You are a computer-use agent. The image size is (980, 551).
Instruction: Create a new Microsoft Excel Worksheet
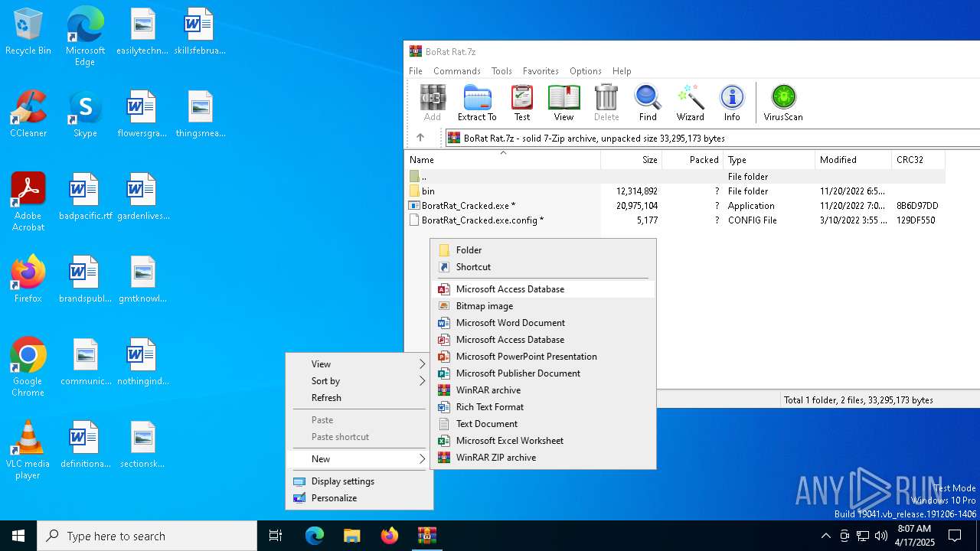pos(543,440)
